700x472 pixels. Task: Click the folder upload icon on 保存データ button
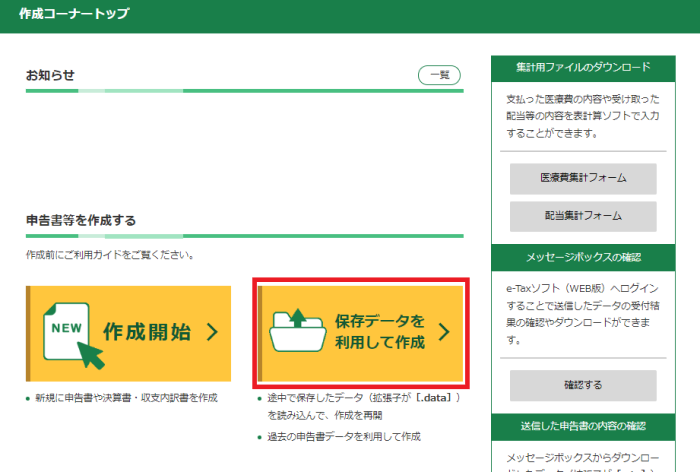pos(298,332)
